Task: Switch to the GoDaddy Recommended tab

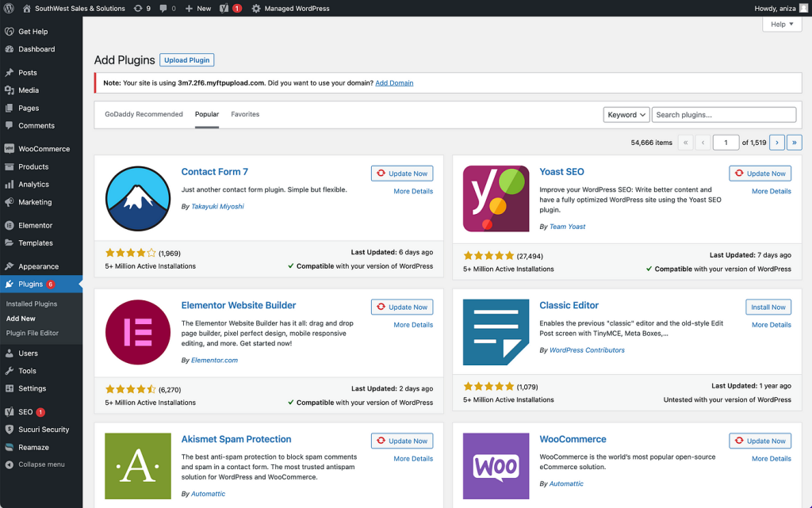Action: coord(144,114)
